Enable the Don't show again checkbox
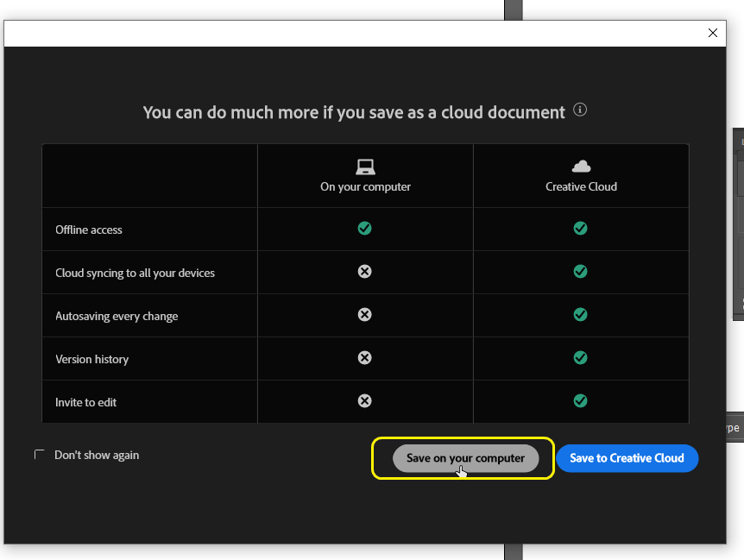Viewport: 744px width, 560px height. tap(40, 455)
